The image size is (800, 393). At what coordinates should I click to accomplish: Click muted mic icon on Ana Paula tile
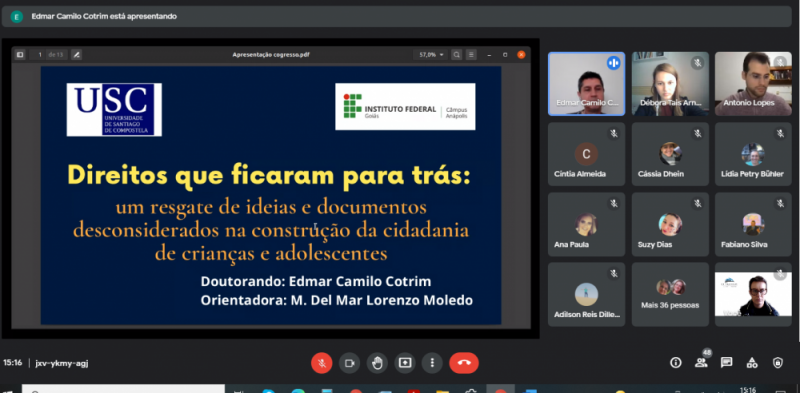tap(614, 203)
